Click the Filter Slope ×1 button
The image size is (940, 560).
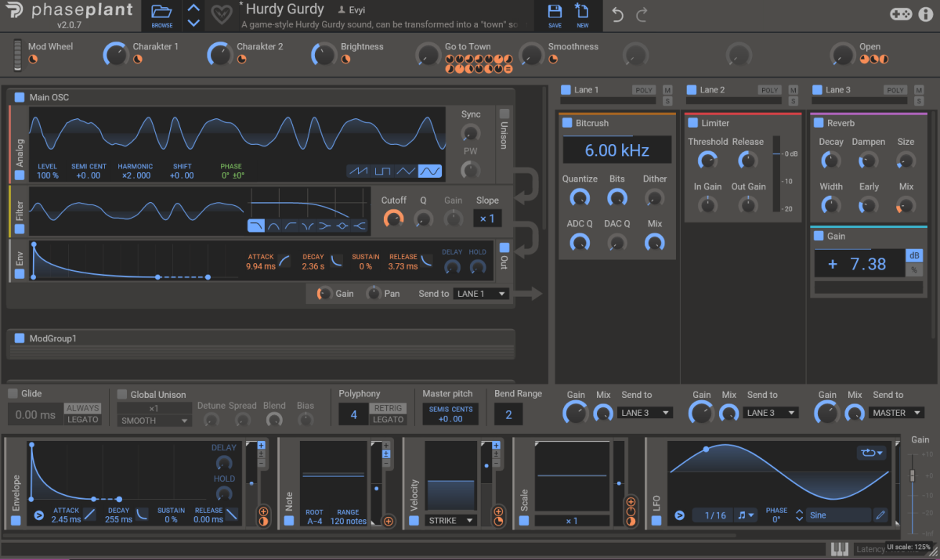pos(487,219)
